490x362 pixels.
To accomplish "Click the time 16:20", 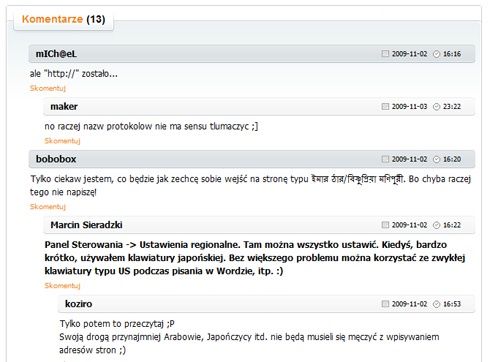I will pyautogui.click(x=452, y=159).
